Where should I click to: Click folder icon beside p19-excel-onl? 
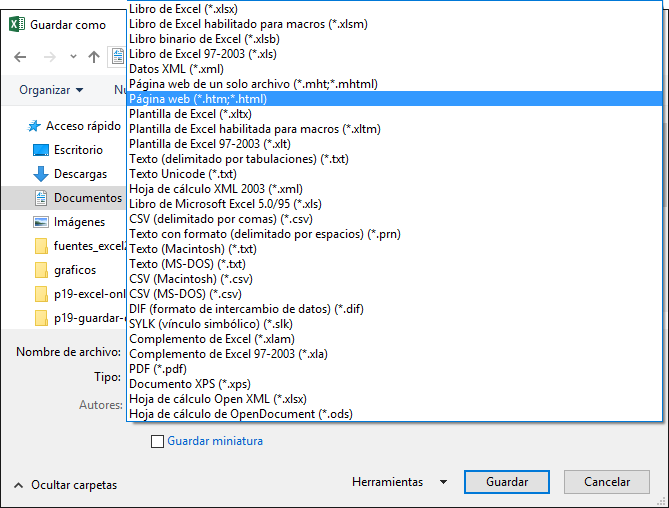click(x=41, y=294)
